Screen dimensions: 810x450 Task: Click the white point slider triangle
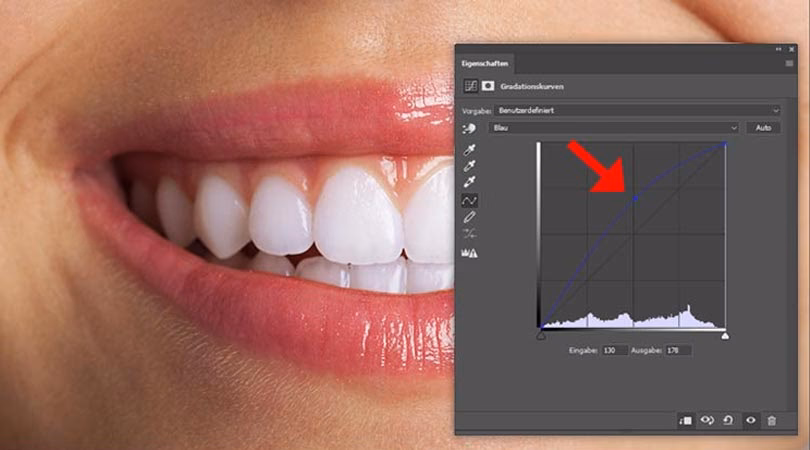(x=725, y=336)
